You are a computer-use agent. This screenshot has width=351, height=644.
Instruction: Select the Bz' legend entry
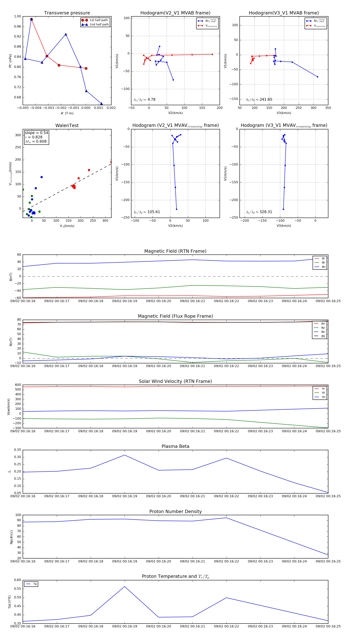point(320,332)
